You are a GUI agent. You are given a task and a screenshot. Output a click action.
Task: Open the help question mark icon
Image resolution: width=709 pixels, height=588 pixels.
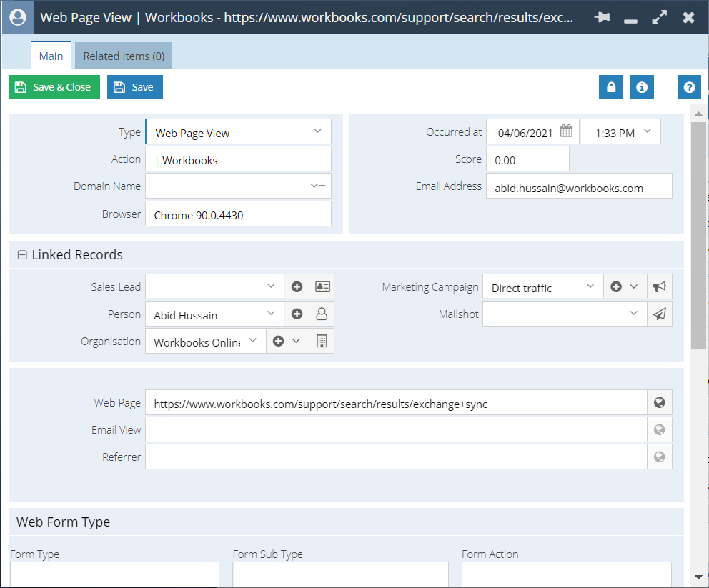tap(689, 87)
